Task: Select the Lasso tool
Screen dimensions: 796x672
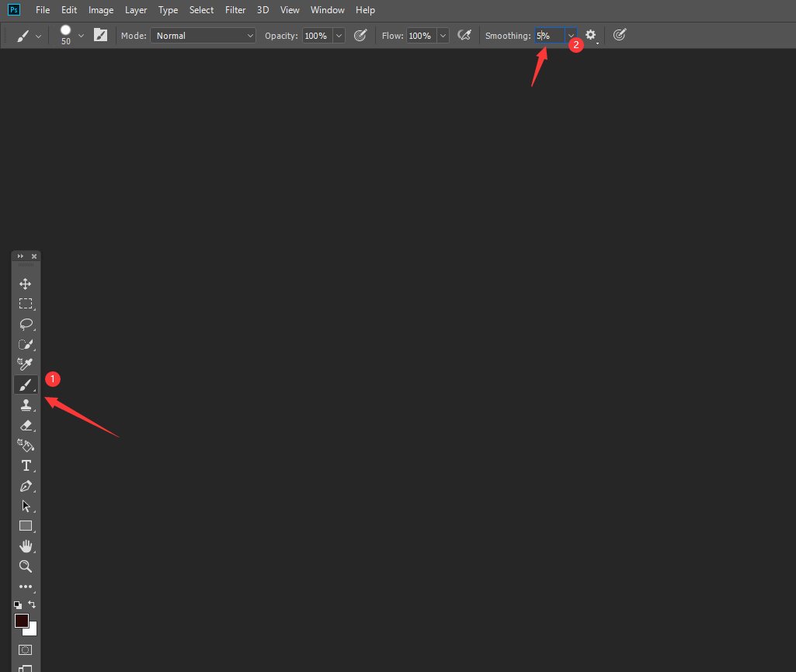Action: coord(26,324)
